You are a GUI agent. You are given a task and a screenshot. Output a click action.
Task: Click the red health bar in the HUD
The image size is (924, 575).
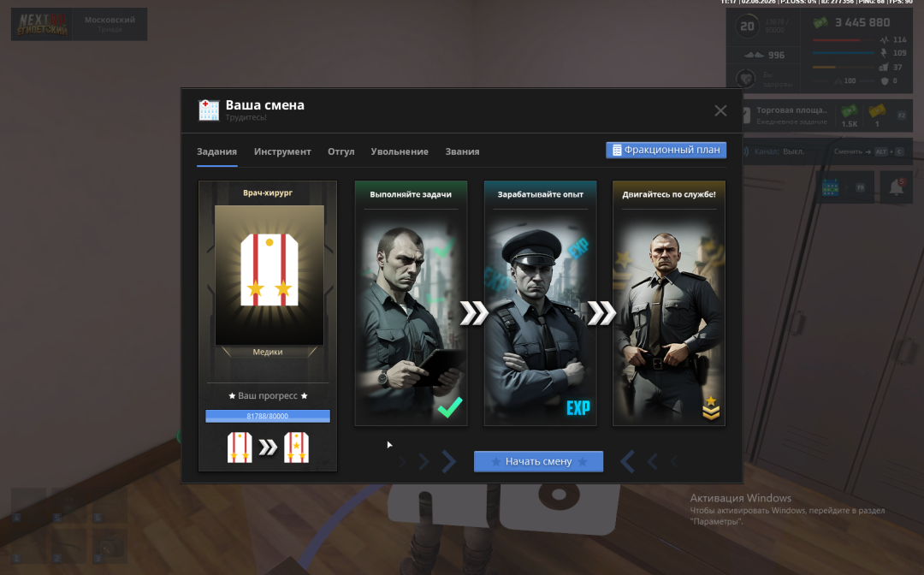[844, 40]
